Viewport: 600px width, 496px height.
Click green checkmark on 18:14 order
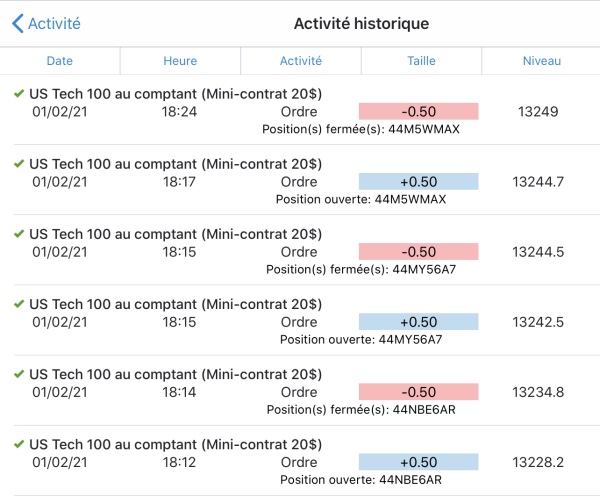click(18, 373)
